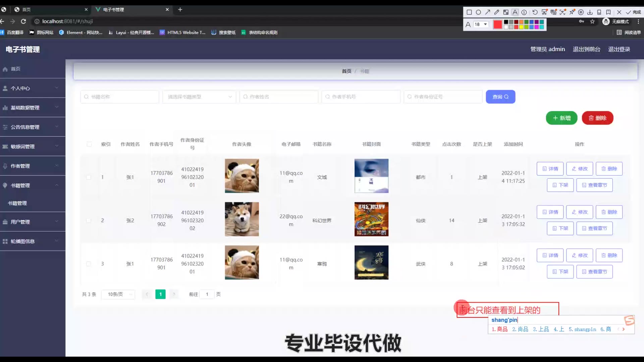Click the undo annotation icon

coord(535,12)
